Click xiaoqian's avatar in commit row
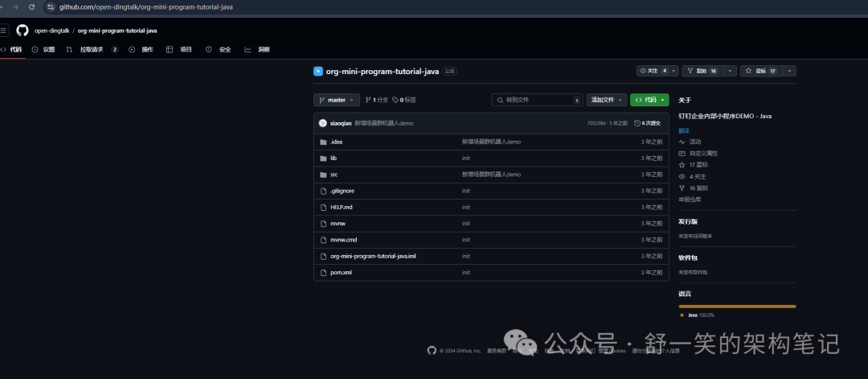The width and height of the screenshot is (868, 379). 323,123
